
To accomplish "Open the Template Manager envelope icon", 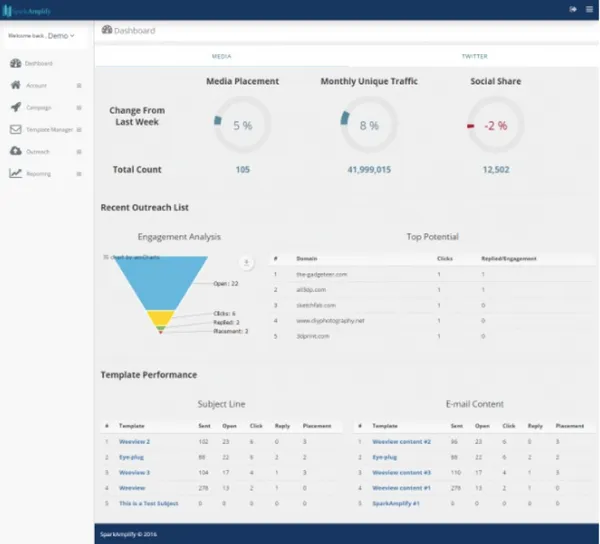I will (16, 129).
